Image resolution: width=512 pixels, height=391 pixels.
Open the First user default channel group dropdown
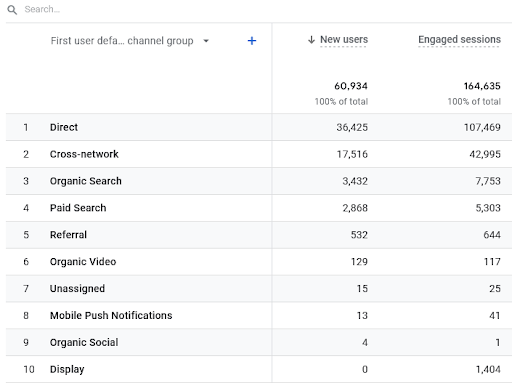pos(130,41)
